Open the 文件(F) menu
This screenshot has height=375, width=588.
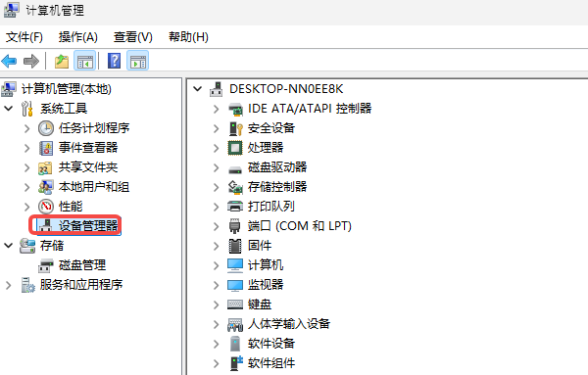[x=24, y=37]
